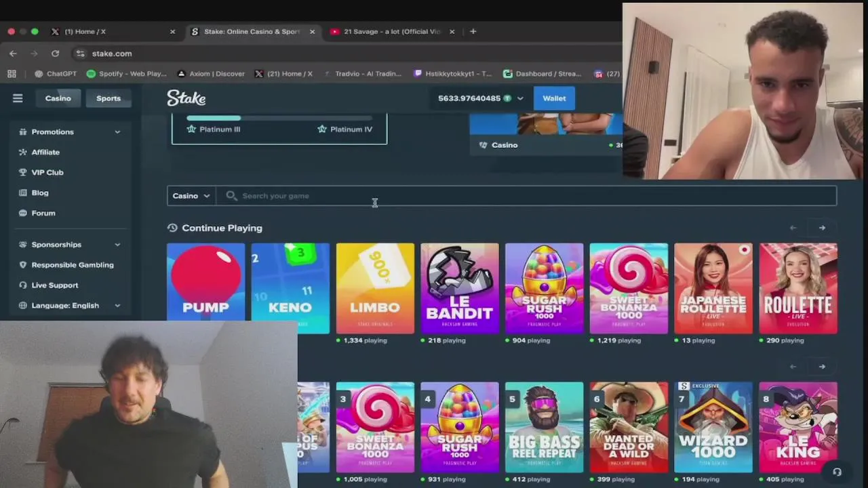Click the 5633.97640485 balance amount

pos(469,98)
